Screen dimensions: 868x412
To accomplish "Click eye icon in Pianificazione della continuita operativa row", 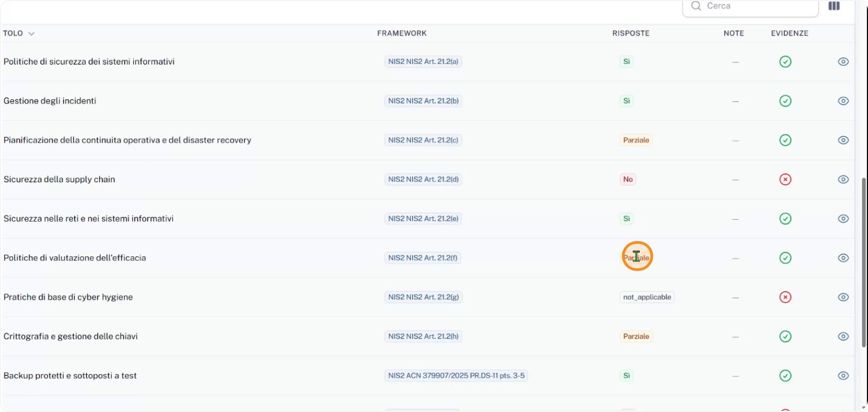I will coord(843,140).
